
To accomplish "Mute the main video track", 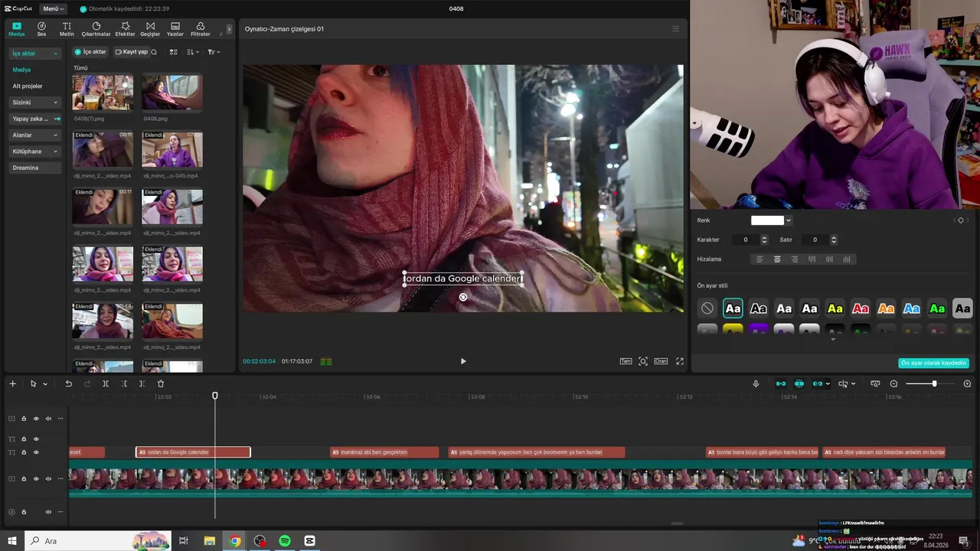I will [48, 479].
